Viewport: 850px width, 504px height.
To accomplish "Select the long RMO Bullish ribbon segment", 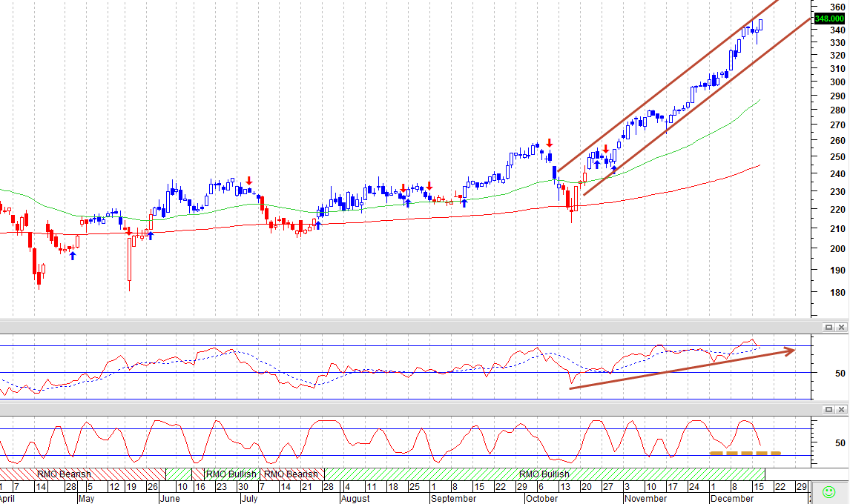I will 544,474.
